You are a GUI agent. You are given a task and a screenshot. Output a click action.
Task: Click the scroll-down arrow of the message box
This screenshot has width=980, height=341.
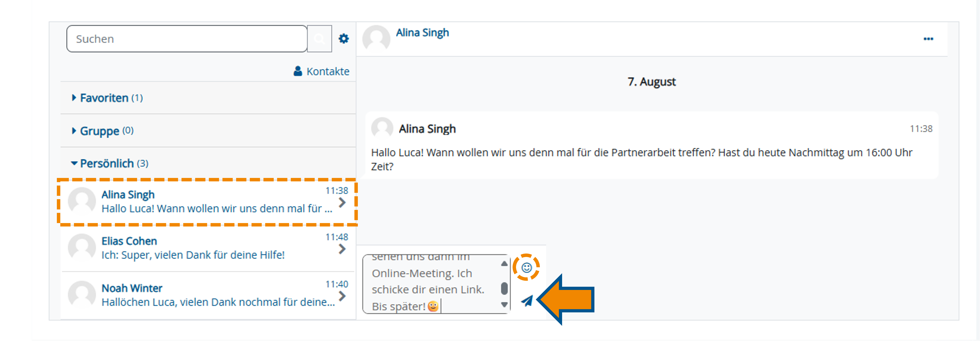pos(505,304)
